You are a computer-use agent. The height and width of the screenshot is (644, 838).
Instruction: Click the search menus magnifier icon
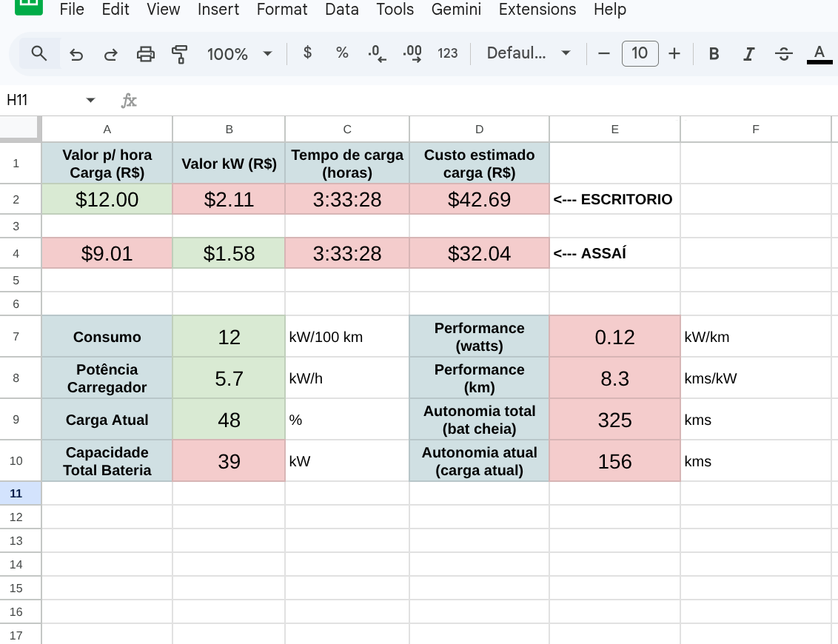tap(39, 53)
